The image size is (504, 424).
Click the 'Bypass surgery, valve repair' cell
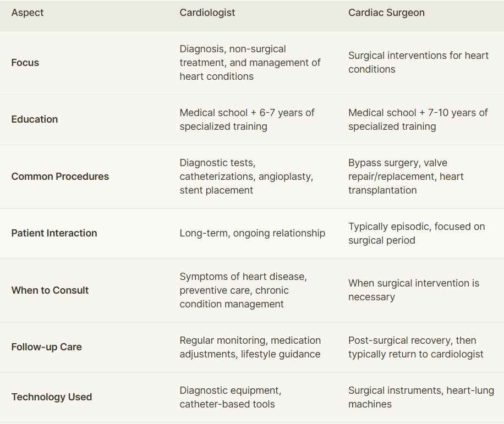(406, 177)
